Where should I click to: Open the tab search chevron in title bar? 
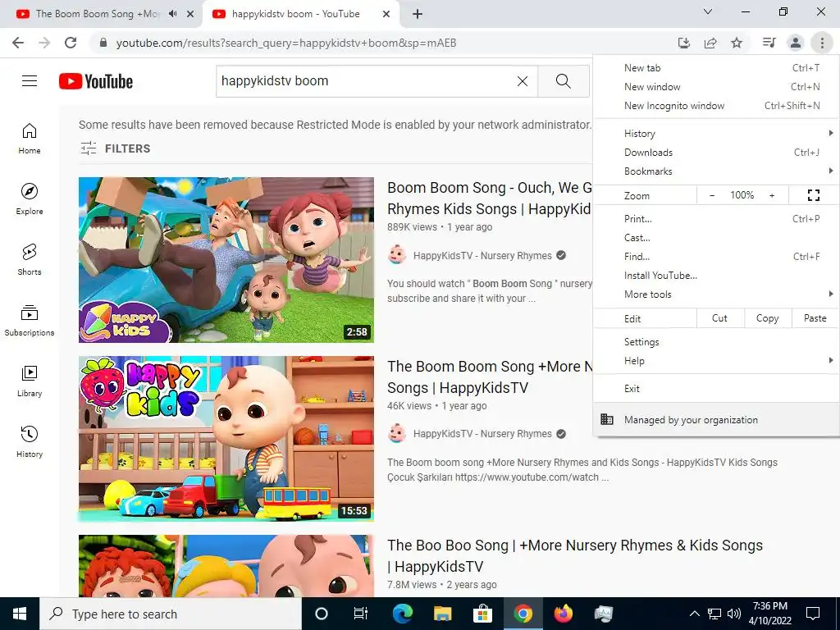tap(708, 11)
